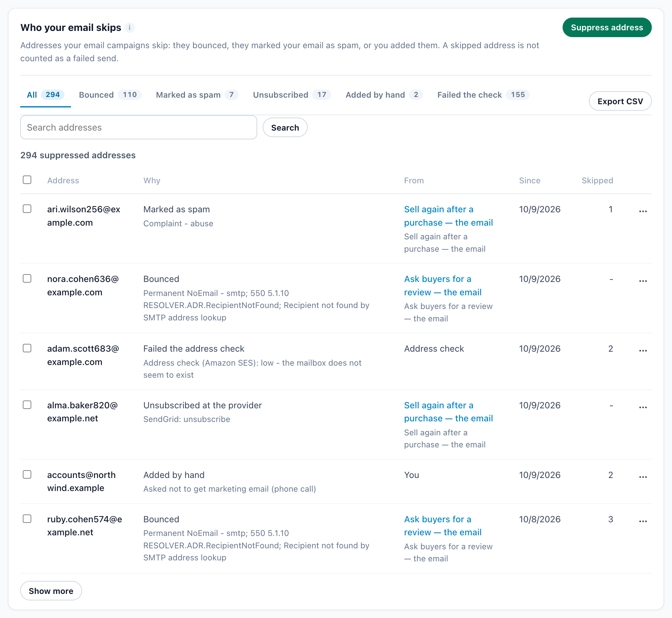672x618 pixels.
Task: Open more options for alma.baker820 row
Action: click(643, 407)
